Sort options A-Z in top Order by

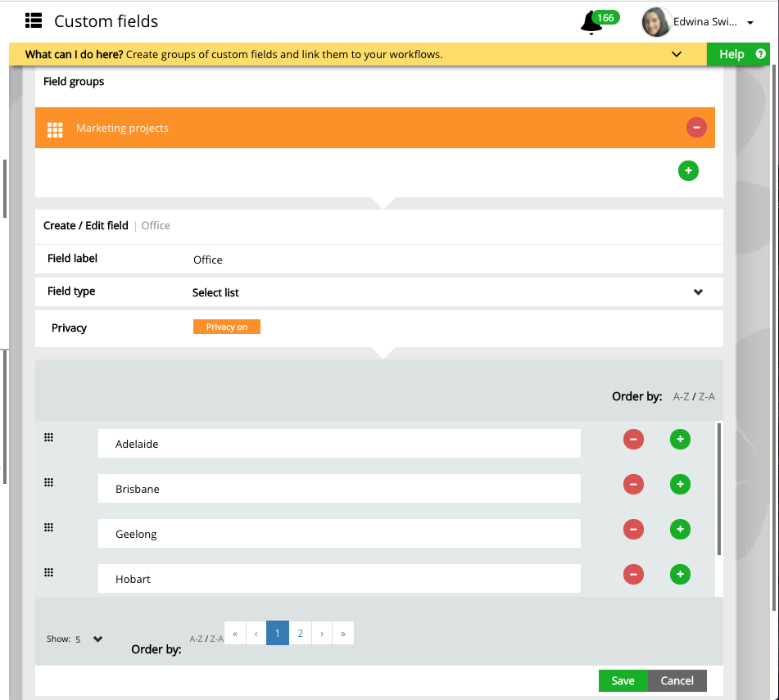(681, 396)
